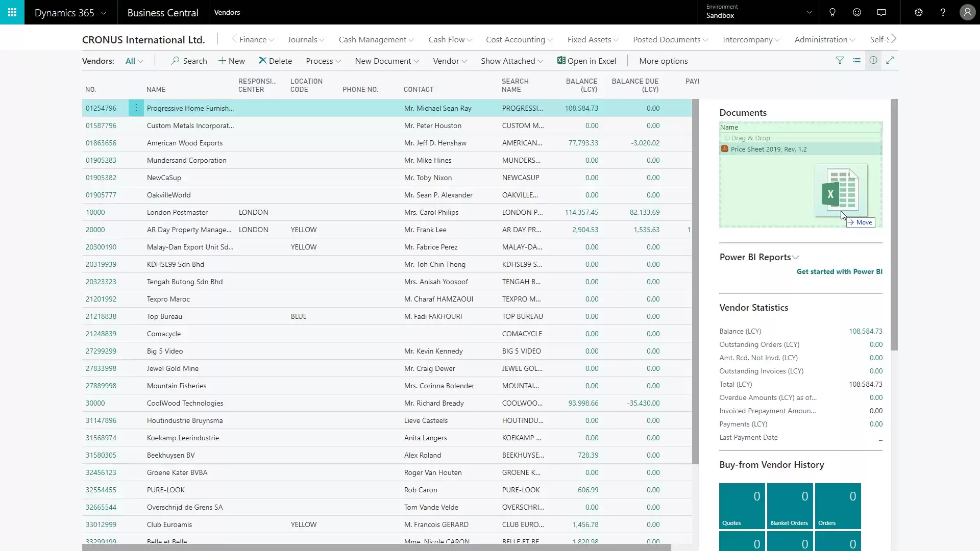Expand the Power BI Reports section
Image resolution: width=980 pixels, height=551 pixels.
[x=795, y=257]
